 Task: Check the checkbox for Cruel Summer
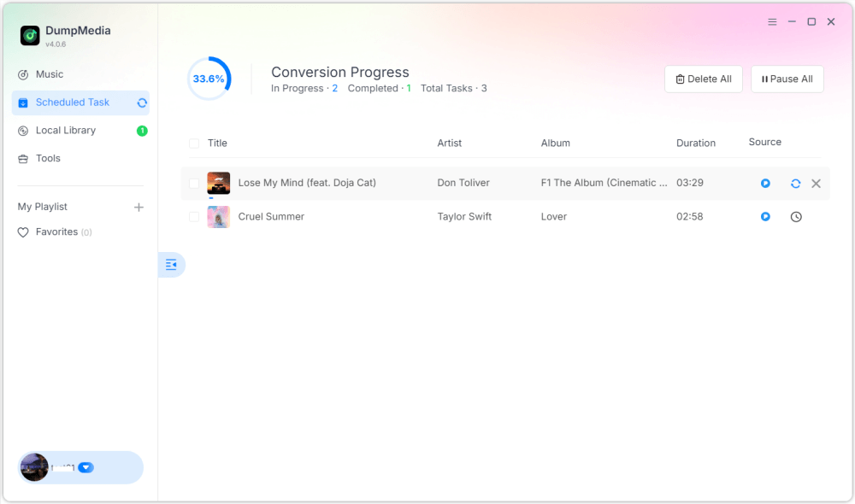[x=194, y=216]
